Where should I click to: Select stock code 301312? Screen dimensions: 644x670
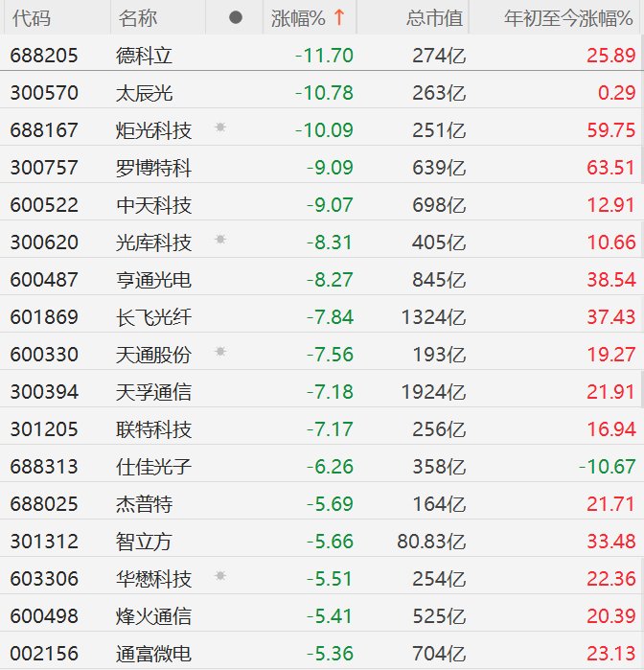pyautogui.click(x=44, y=542)
